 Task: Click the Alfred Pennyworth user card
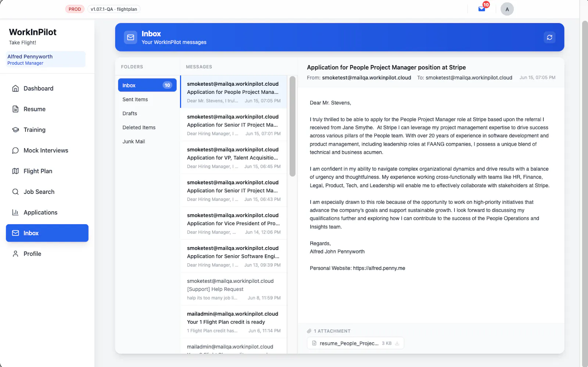click(x=46, y=59)
